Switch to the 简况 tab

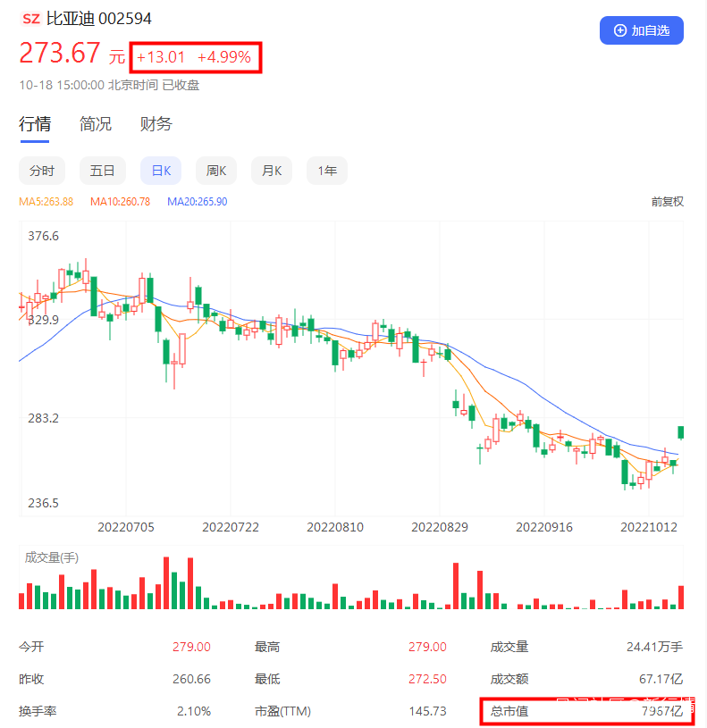pyautogui.click(x=96, y=124)
